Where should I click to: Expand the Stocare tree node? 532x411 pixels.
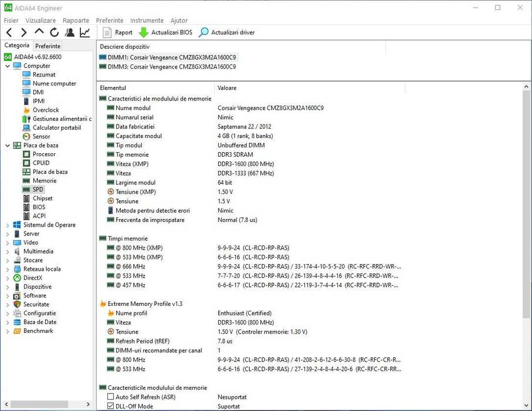(x=8, y=260)
